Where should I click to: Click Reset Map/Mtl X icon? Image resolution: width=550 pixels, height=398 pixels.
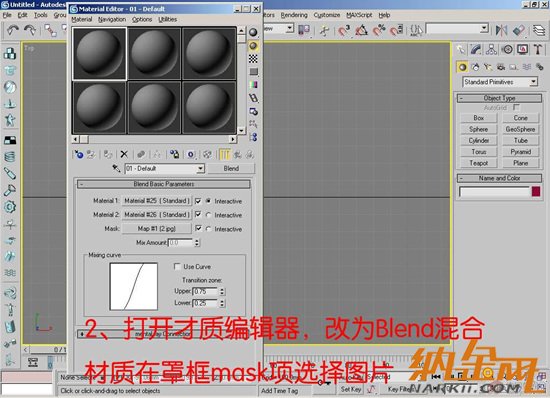tap(124, 154)
